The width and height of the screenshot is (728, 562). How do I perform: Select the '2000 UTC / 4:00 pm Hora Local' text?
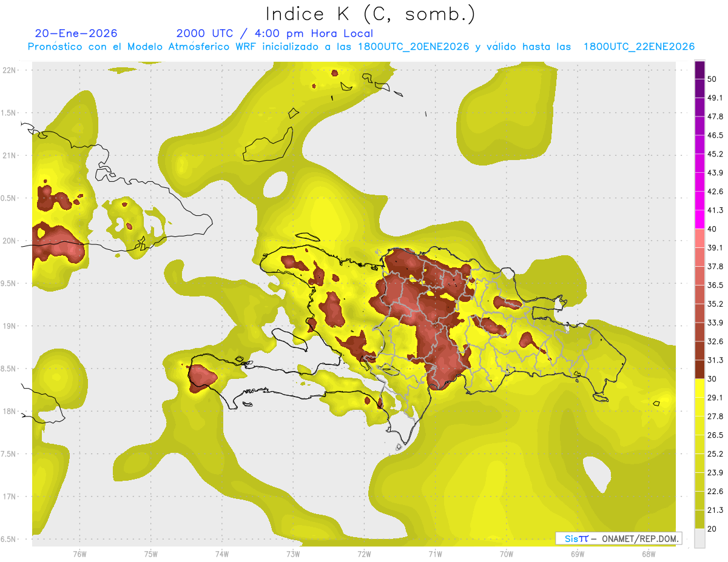274,33
